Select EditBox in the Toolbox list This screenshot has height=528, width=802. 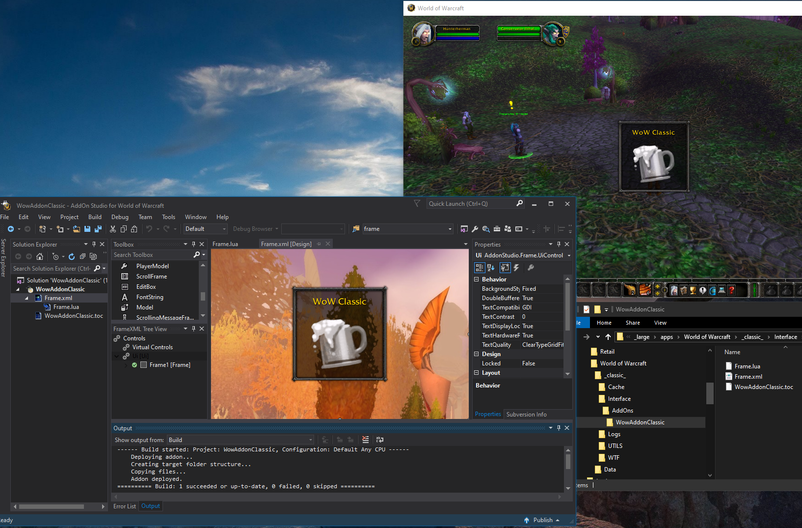tap(146, 287)
